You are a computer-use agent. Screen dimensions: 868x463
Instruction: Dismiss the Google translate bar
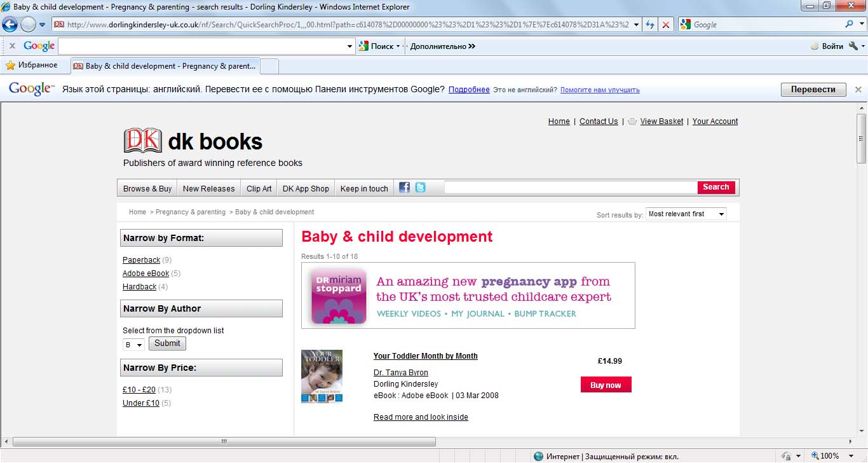[x=858, y=90]
